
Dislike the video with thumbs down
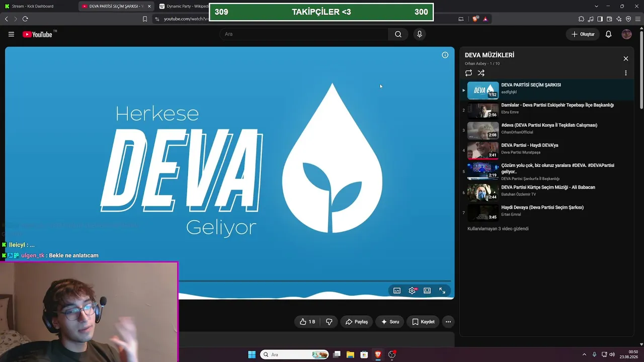pyautogui.click(x=329, y=322)
